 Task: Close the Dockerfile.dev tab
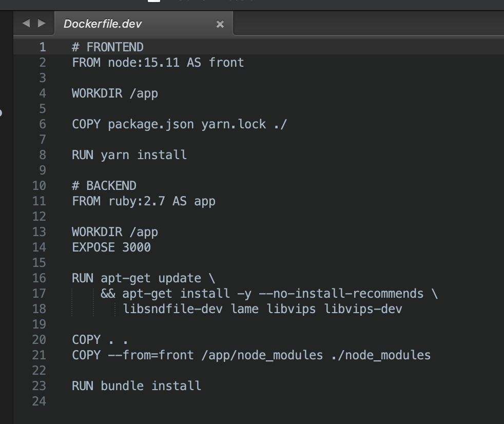click(x=220, y=24)
